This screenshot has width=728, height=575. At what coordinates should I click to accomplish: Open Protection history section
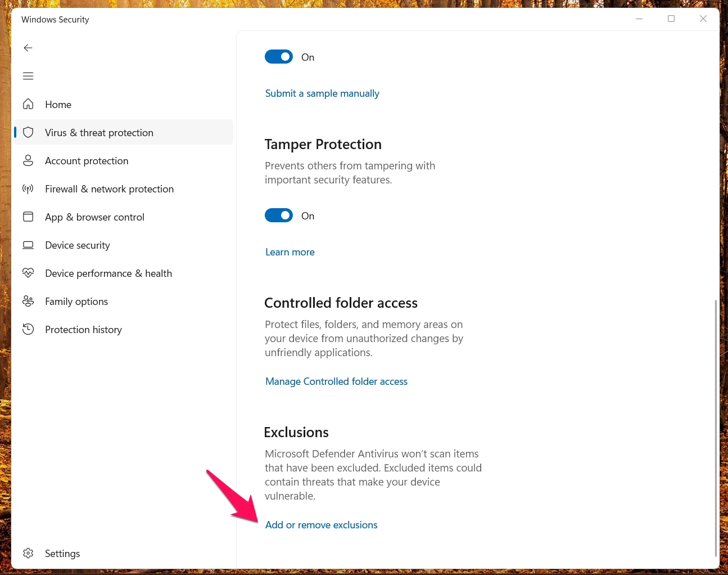(x=83, y=330)
